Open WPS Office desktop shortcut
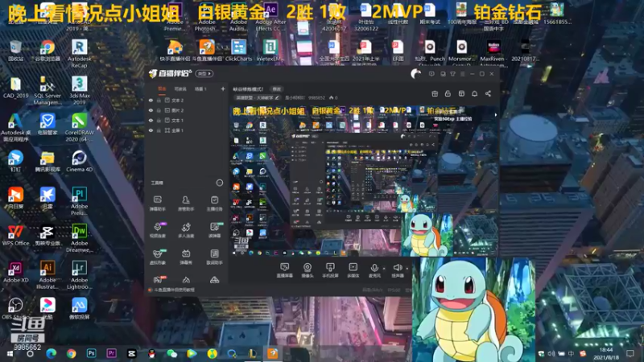Image resolution: width=644 pixels, height=362 pixels. 15,235
